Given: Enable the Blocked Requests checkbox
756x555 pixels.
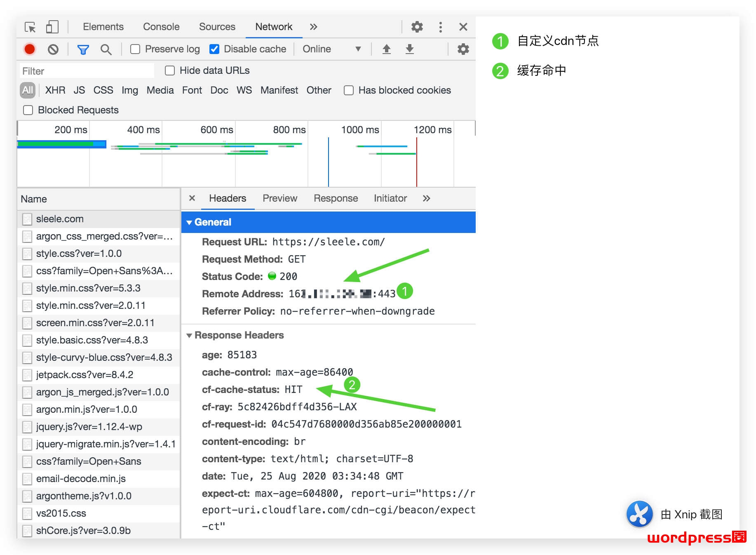Looking at the screenshot, I should [x=28, y=110].
